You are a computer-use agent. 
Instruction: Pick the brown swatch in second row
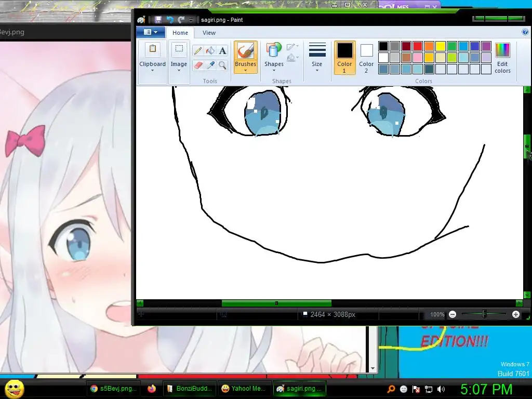(406, 58)
